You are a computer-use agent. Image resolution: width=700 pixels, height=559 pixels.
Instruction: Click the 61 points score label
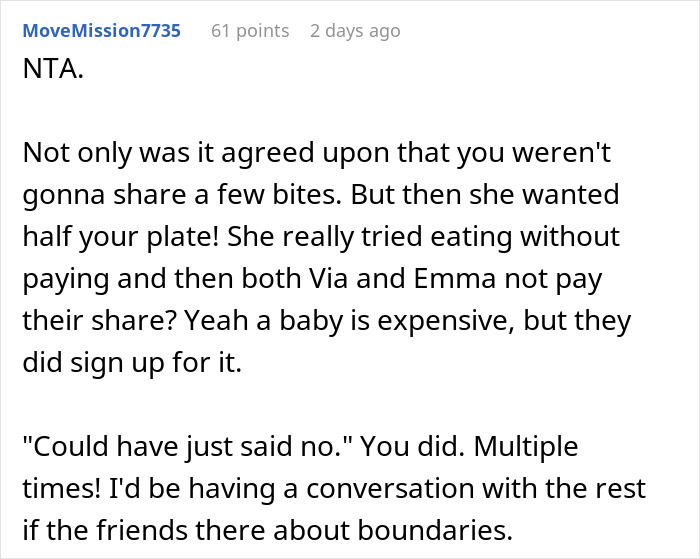[x=250, y=31]
